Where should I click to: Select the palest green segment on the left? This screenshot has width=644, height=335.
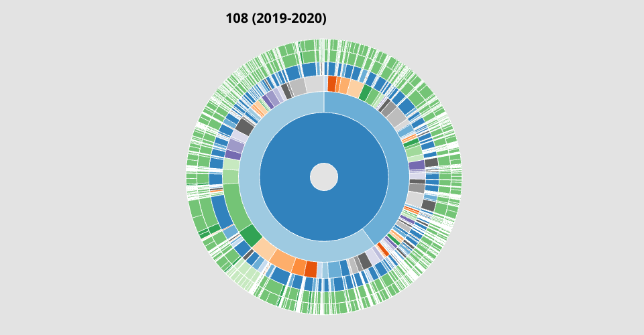point(231,164)
